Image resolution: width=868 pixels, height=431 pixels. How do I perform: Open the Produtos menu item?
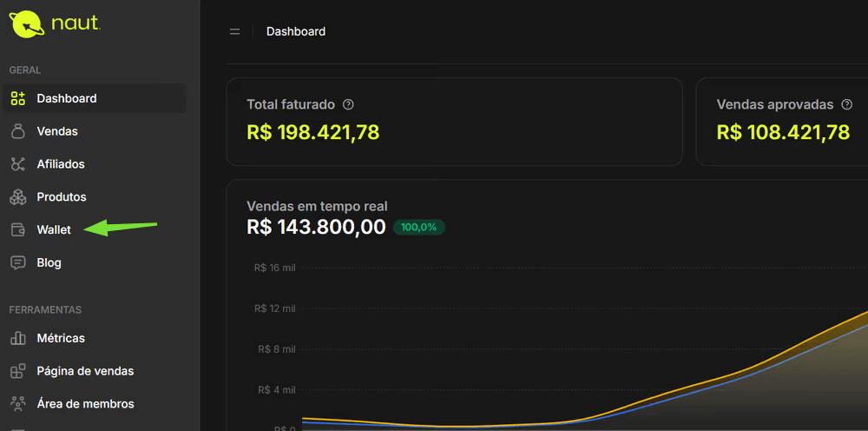95,196
